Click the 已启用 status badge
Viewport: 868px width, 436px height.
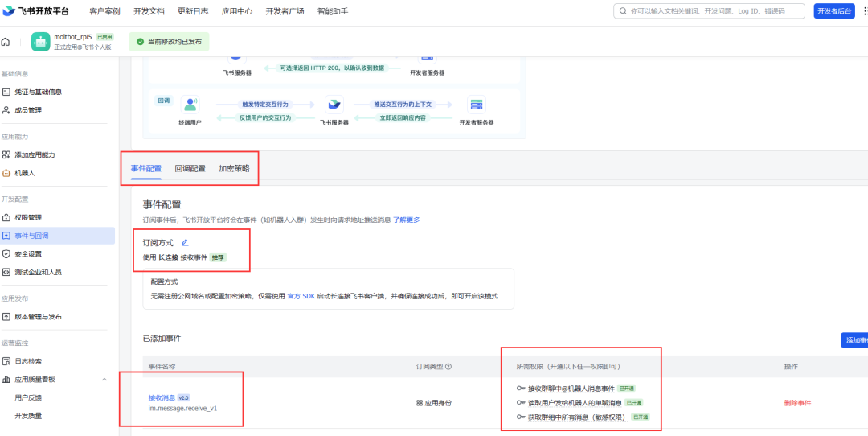[104, 36]
